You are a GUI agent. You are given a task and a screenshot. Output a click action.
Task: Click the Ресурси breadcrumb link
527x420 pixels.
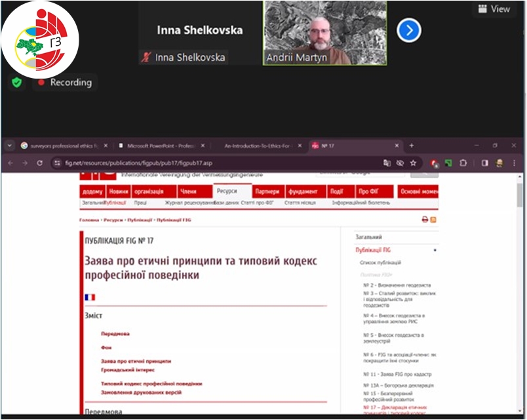[x=113, y=220]
